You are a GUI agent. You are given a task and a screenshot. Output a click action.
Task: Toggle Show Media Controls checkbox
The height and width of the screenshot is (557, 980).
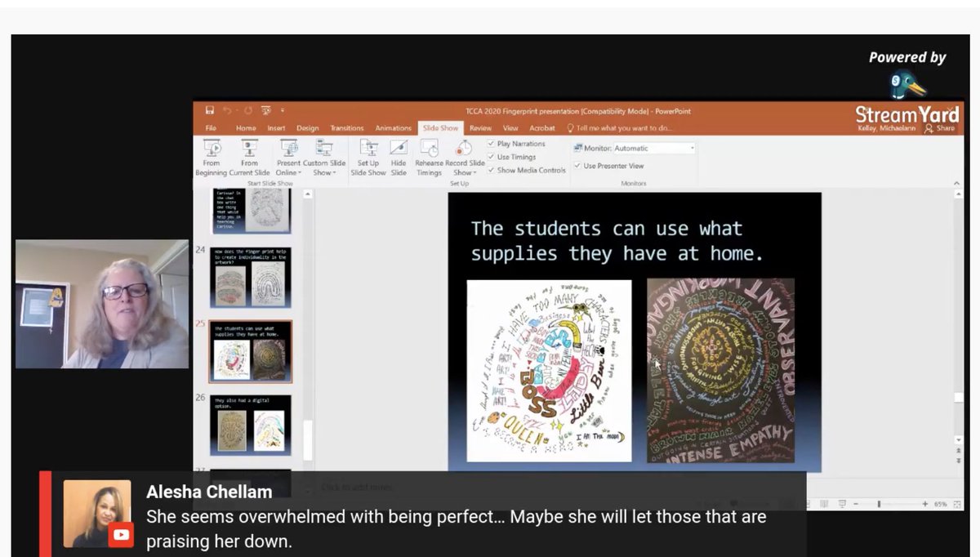pyautogui.click(x=492, y=170)
